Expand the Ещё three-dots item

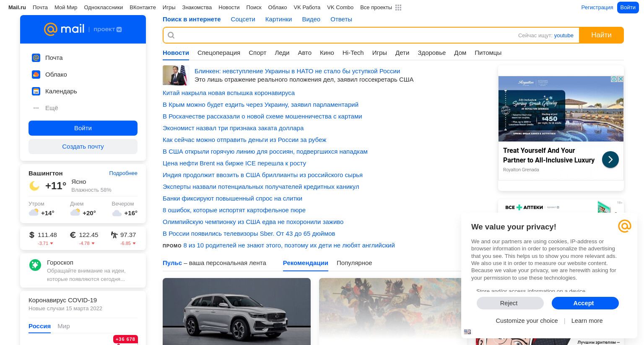point(36,108)
